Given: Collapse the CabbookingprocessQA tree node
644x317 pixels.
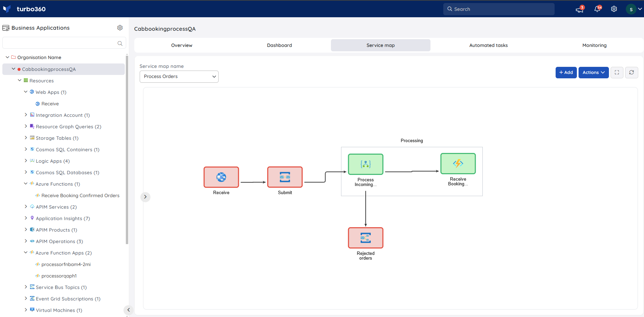Looking at the screenshot, I should coord(13,69).
